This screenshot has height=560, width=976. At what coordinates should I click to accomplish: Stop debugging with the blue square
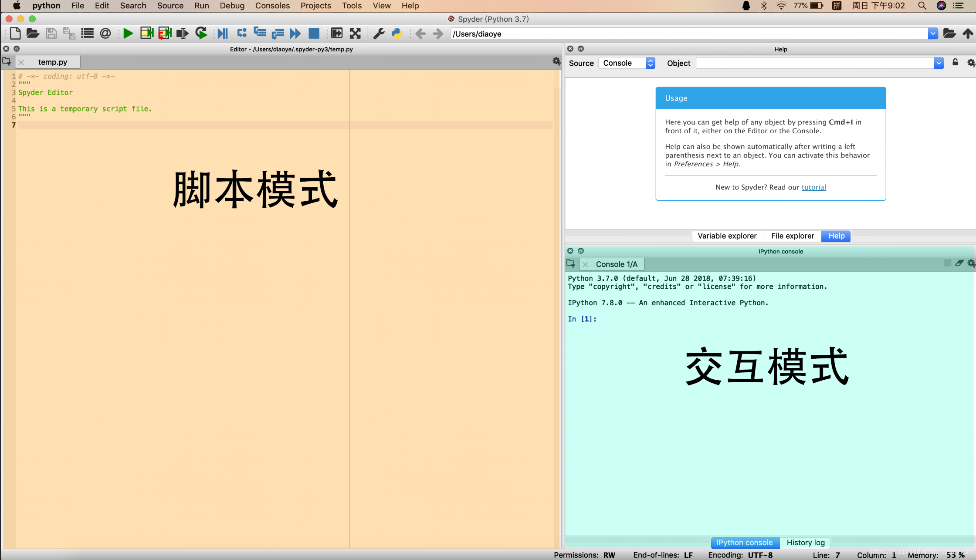pyautogui.click(x=314, y=34)
